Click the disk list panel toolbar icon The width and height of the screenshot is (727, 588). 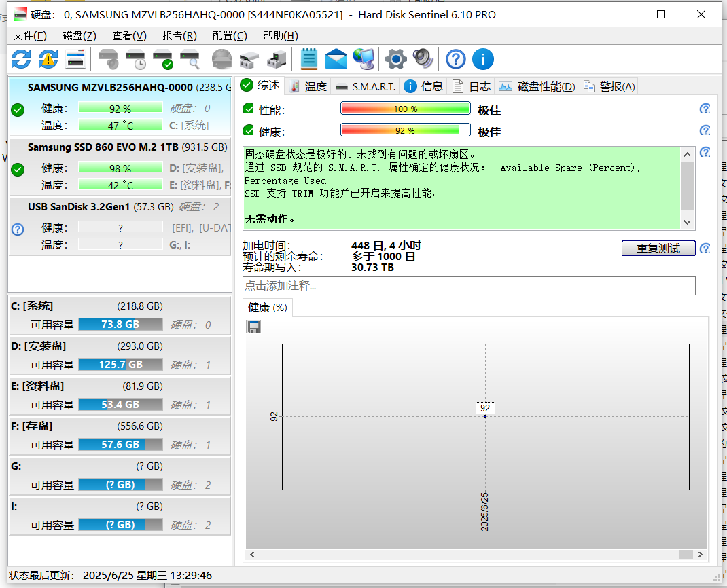pos(75,59)
